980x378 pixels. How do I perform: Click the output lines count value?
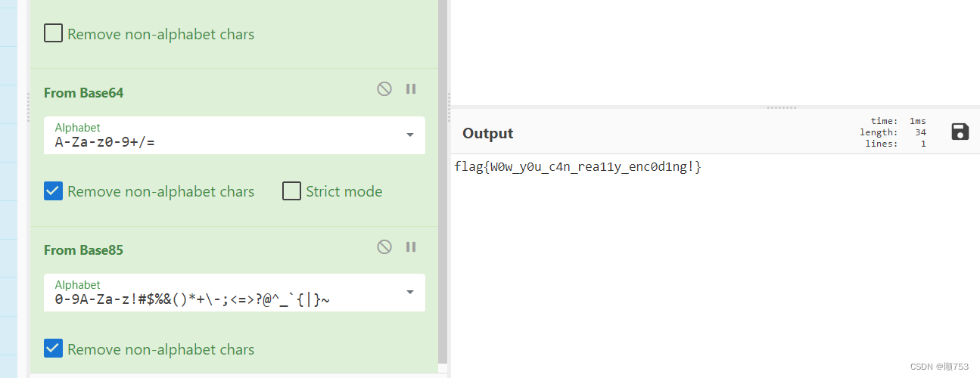click(x=923, y=144)
